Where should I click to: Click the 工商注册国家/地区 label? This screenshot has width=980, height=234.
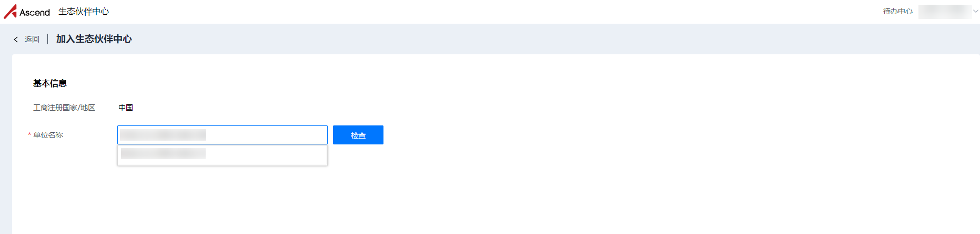coord(64,108)
